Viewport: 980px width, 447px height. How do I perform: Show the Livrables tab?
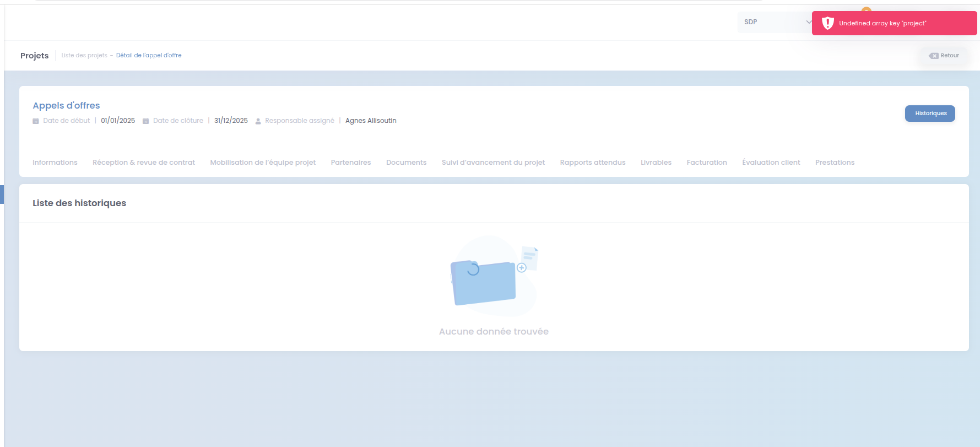pos(656,163)
